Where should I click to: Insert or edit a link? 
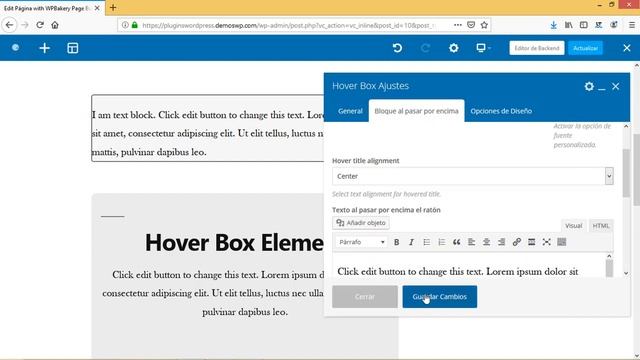point(516,242)
